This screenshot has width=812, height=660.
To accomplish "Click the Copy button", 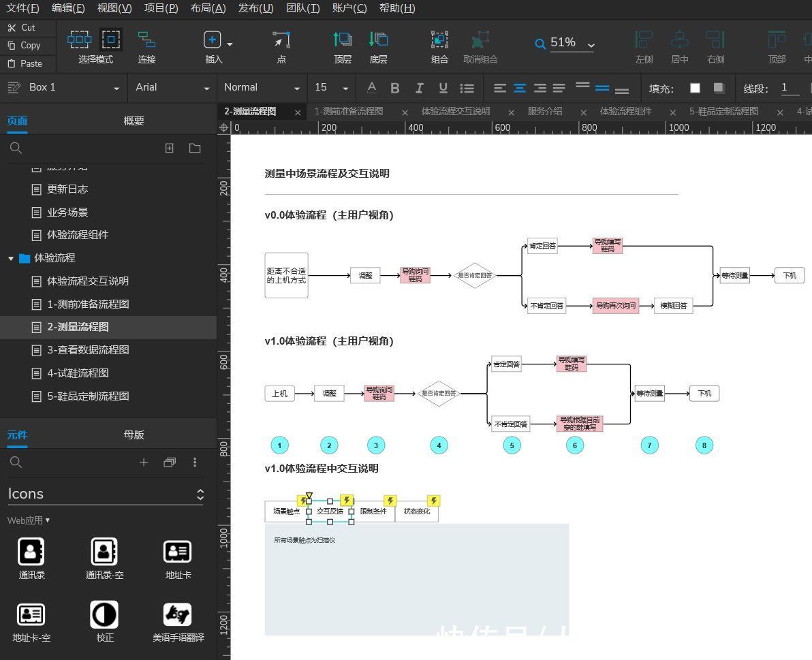I will 25,46.
